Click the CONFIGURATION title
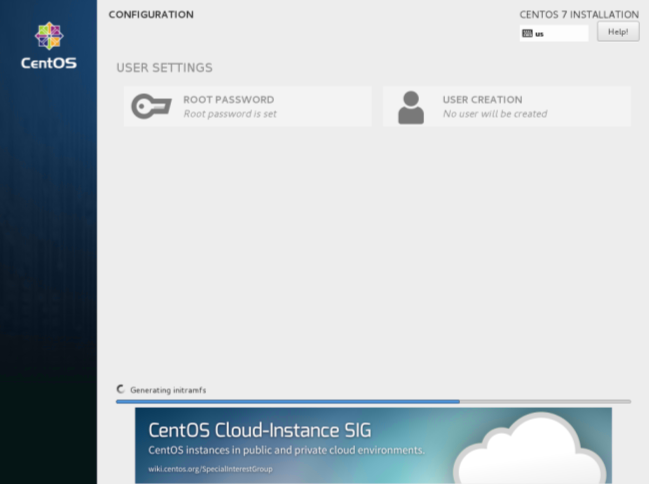649x484 pixels. (x=151, y=14)
